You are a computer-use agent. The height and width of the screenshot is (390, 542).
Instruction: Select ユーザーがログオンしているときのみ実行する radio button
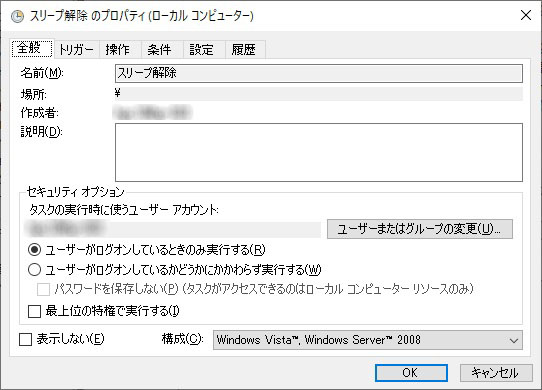34,250
